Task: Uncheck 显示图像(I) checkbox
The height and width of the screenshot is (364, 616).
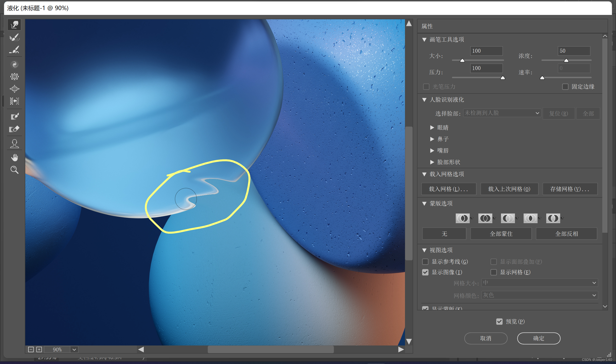Action: (x=425, y=272)
